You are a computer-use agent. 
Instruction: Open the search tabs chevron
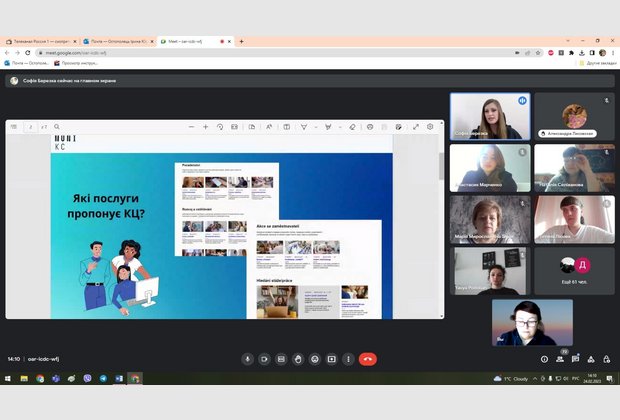click(x=568, y=41)
